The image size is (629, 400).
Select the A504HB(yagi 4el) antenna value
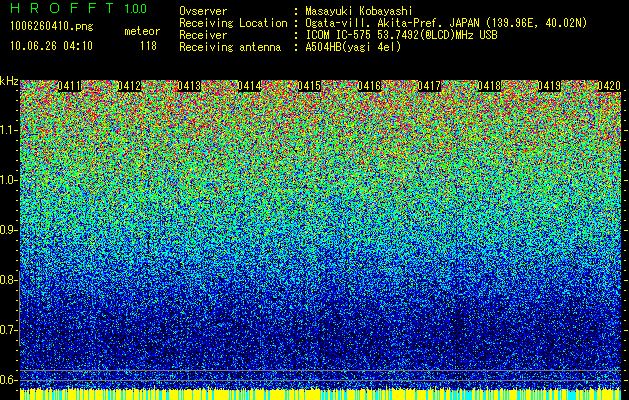pos(353,47)
